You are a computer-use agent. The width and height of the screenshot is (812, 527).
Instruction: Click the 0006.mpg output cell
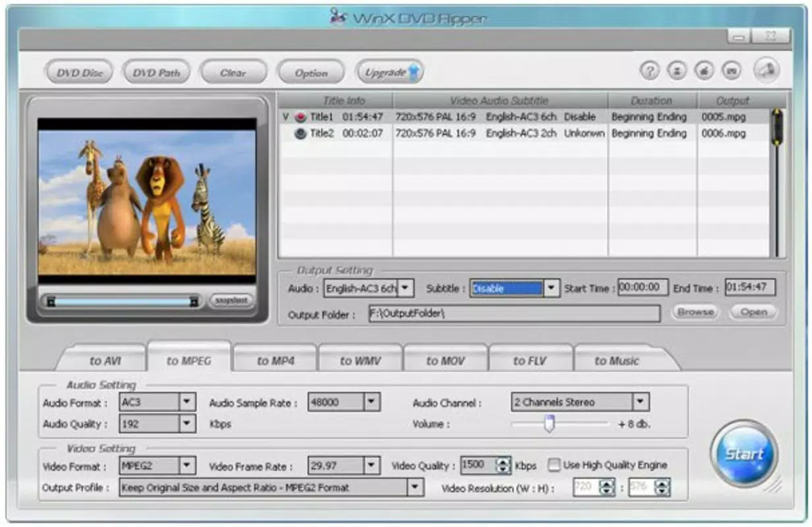724,134
